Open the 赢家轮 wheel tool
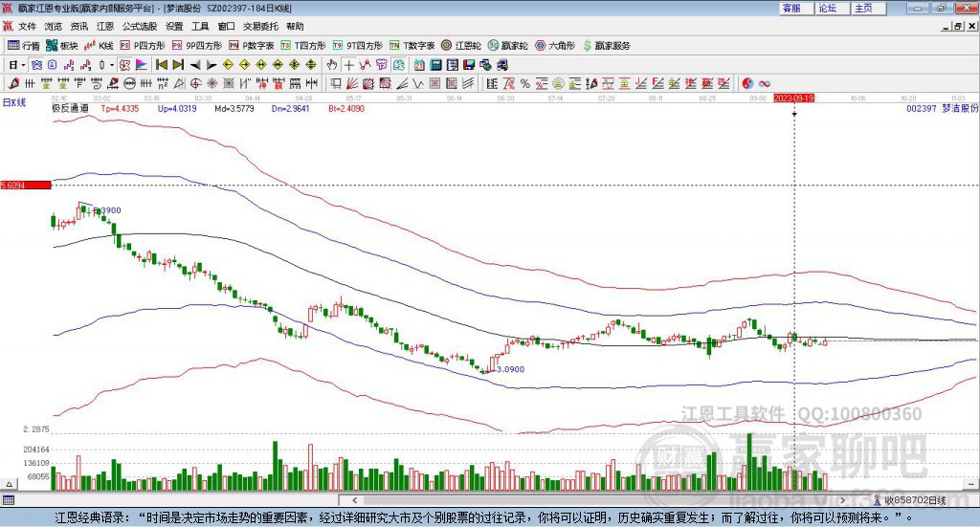 (507, 46)
